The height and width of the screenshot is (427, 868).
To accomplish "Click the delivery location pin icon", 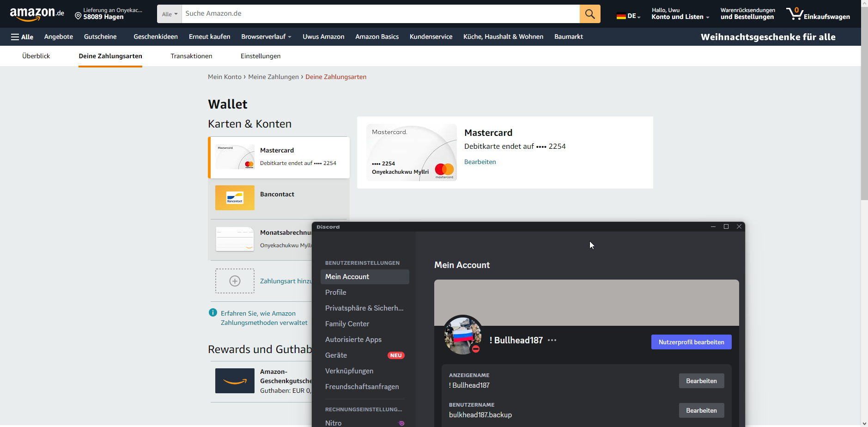I will coord(78,17).
